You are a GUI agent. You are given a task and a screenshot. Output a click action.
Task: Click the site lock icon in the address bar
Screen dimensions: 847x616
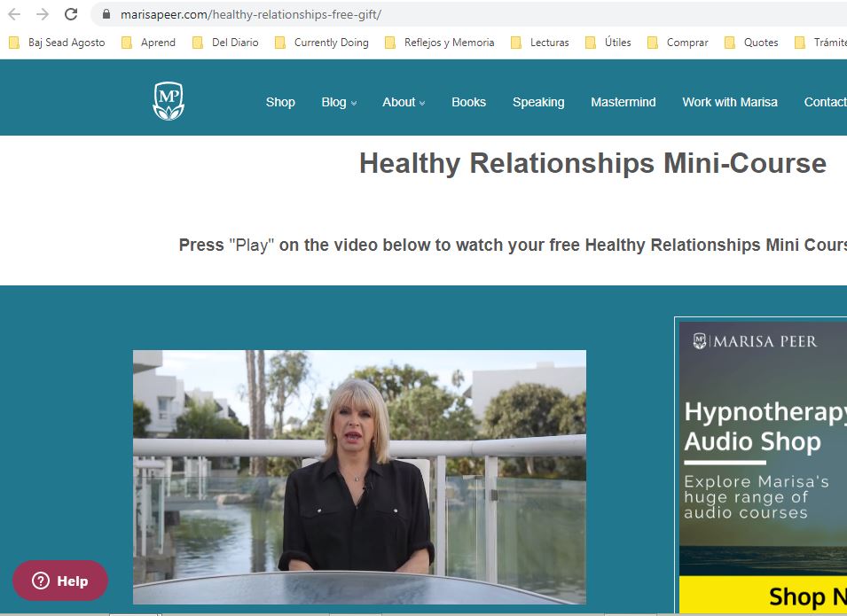[x=106, y=14]
